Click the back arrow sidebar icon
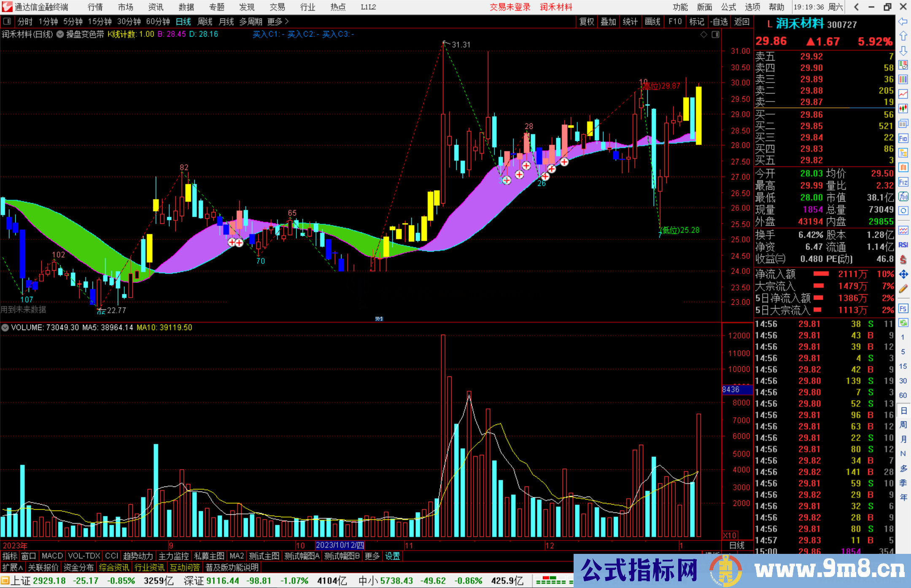The image size is (911, 588). [x=903, y=21]
